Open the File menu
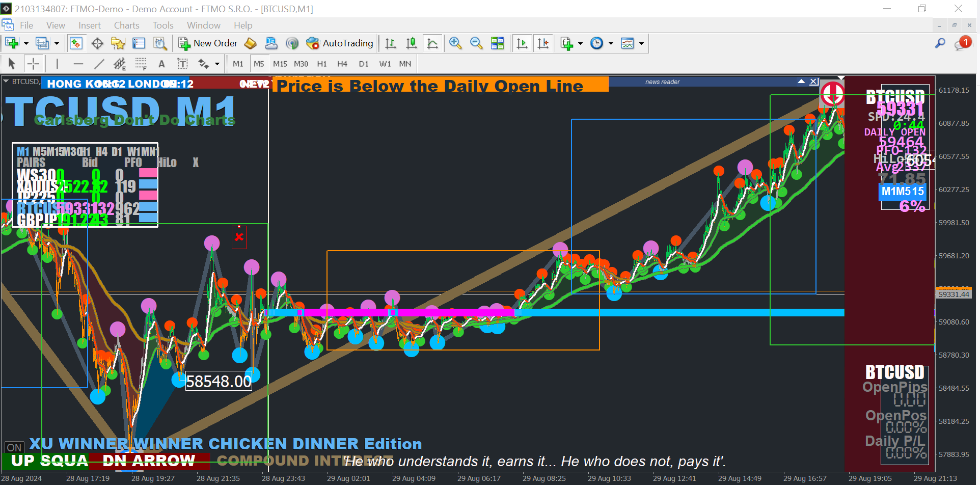Screen dimensions: 980x485 click(x=26, y=25)
